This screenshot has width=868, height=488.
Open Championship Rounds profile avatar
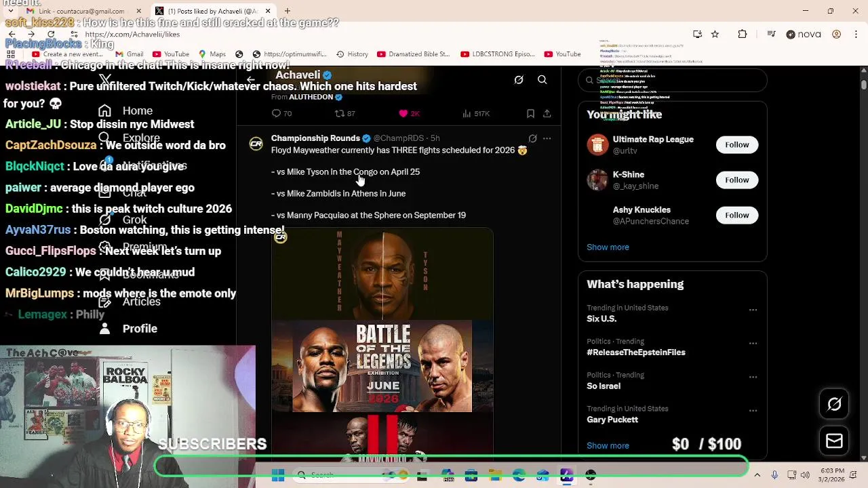click(x=256, y=144)
